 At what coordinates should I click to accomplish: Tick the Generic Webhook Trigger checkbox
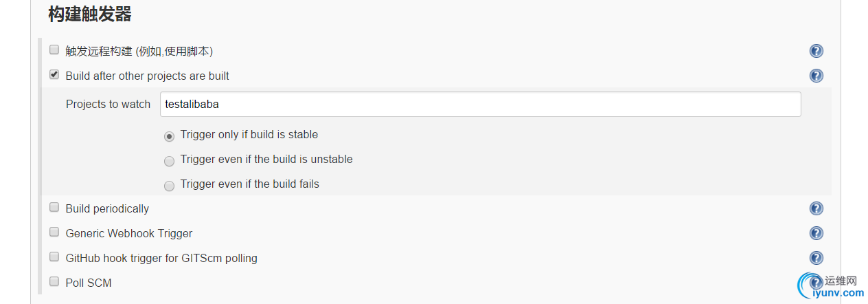click(x=54, y=232)
